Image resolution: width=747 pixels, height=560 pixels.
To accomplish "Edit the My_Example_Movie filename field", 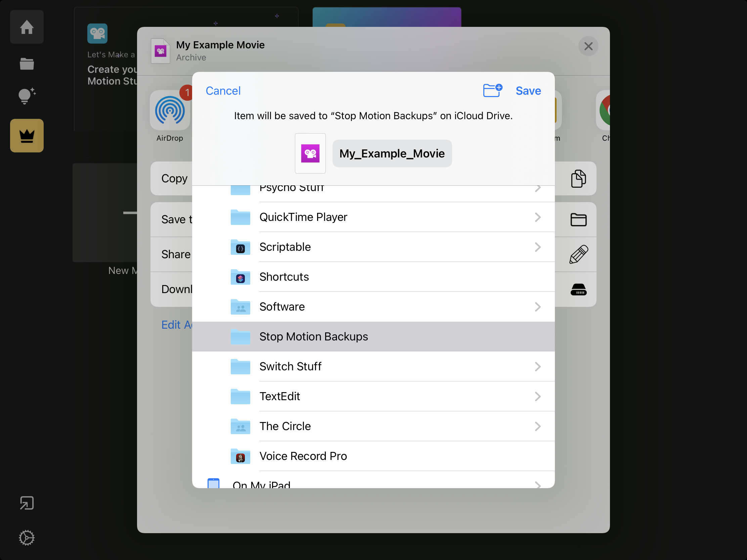I will click(x=392, y=153).
